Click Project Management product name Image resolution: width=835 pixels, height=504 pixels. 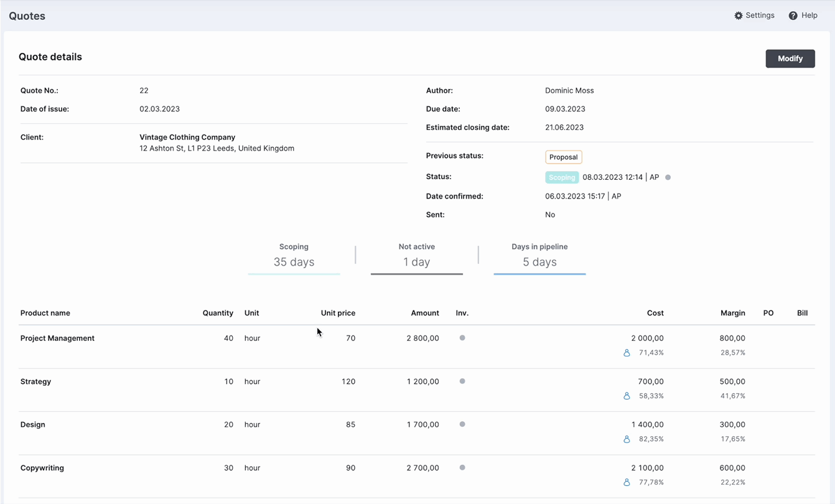[x=57, y=338]
